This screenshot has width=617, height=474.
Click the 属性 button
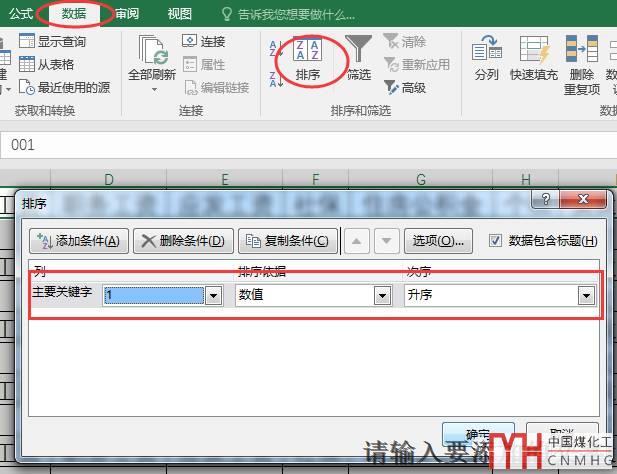point(204,64)
